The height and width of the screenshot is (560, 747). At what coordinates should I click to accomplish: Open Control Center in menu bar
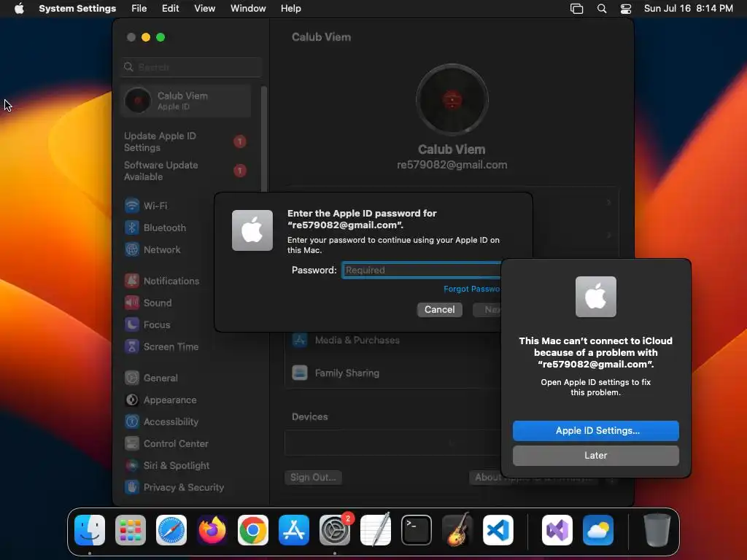[x=625, y=9]
